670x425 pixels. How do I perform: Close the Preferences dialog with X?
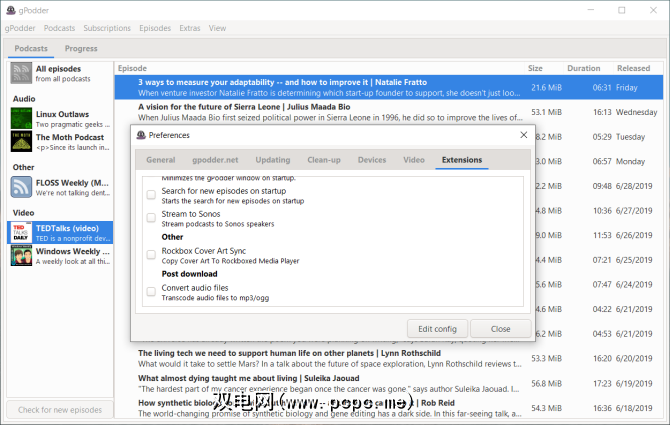tap(523, 135)
